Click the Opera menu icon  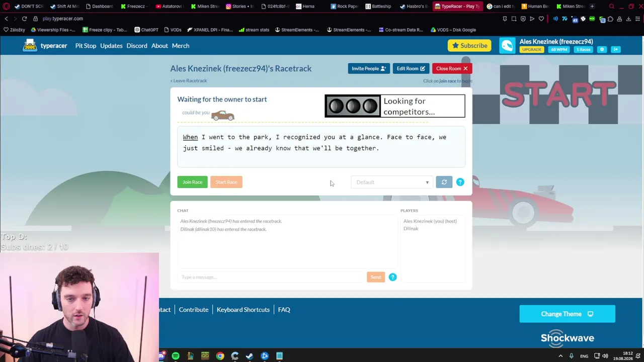[x=6, y=7]
